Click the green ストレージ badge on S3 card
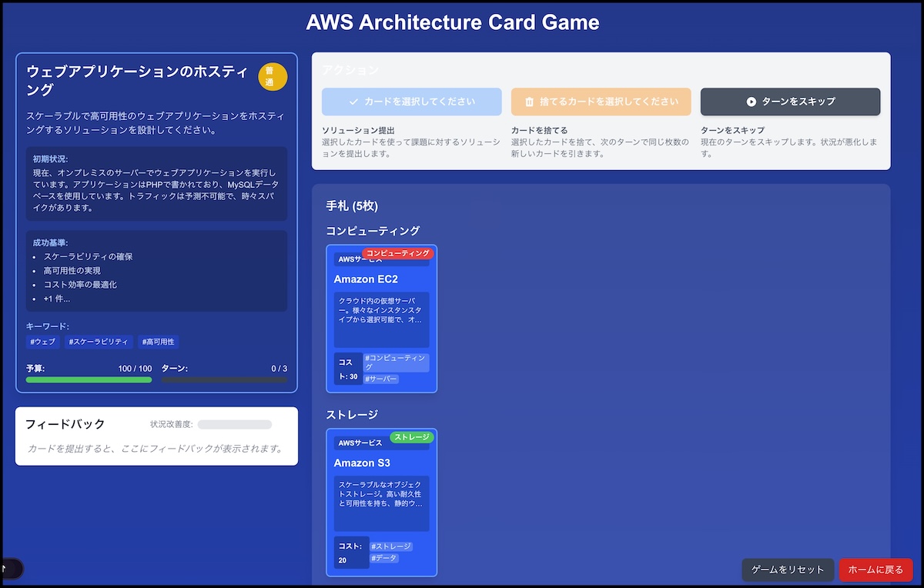 pos(412,437)
